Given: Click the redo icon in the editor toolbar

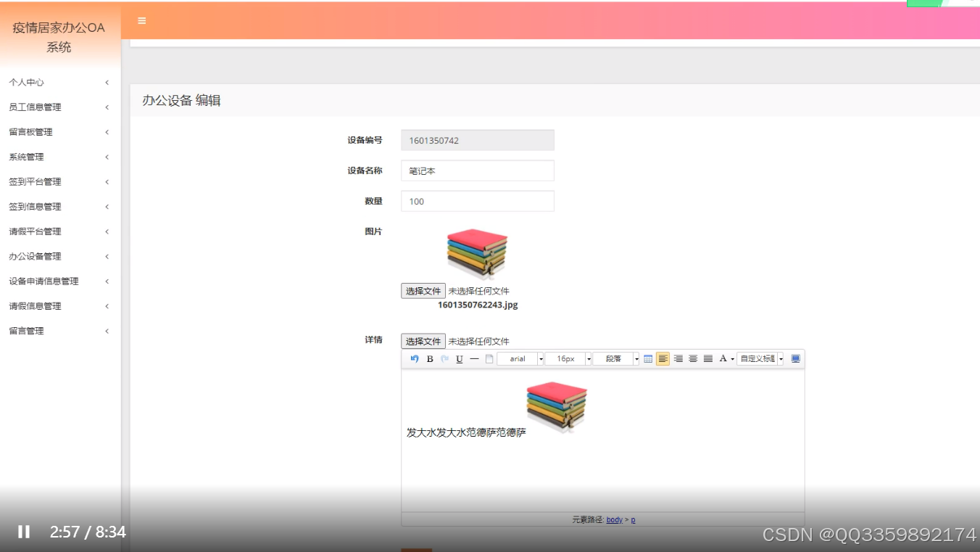Looking at the screenshot, I should click(x=445, y=359).
